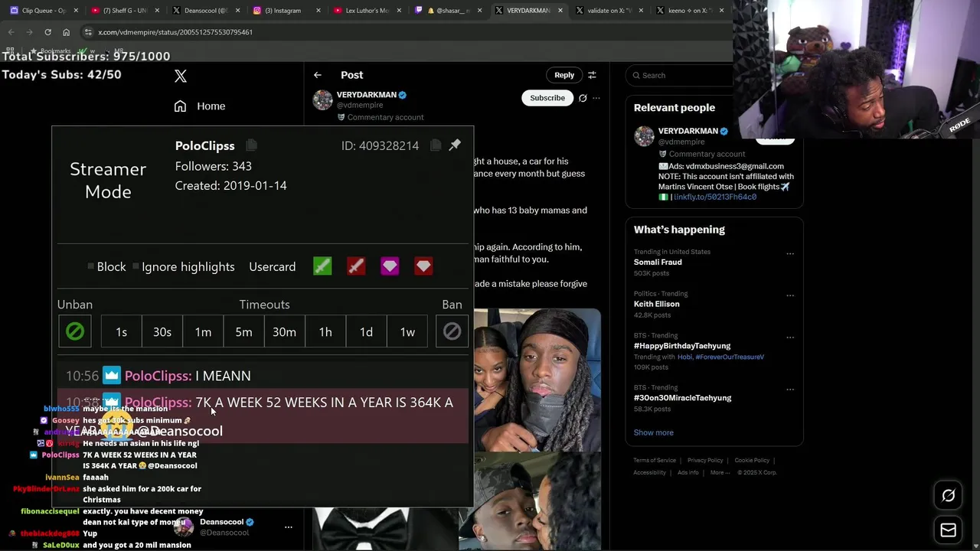This screenshot has height=551, width=980.
Task: Reload the page with browser refresh
Action: coord(47,32)
